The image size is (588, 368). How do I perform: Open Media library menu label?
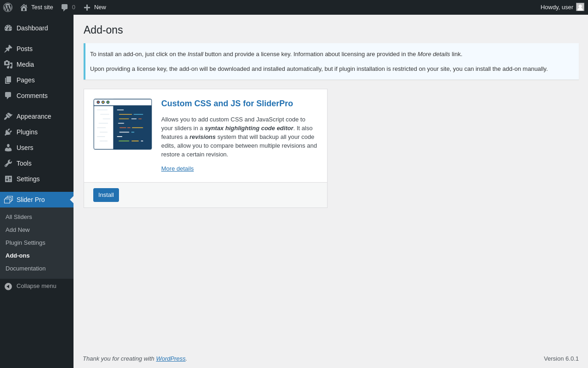click(25, 64)
